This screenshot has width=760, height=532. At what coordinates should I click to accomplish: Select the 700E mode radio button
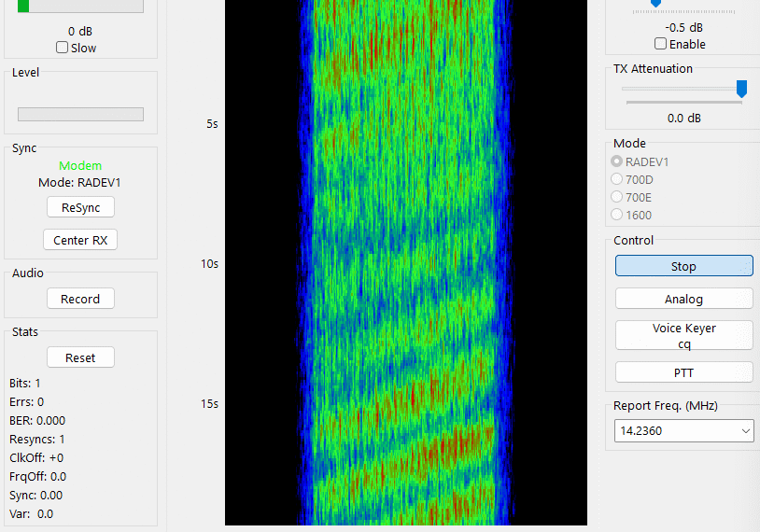tap(616, 197)
